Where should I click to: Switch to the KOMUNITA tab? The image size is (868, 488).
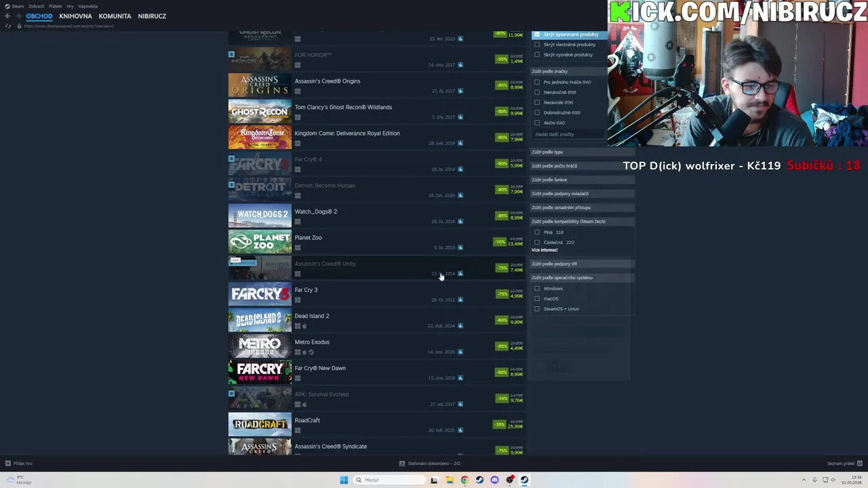[x=115, y=16]
